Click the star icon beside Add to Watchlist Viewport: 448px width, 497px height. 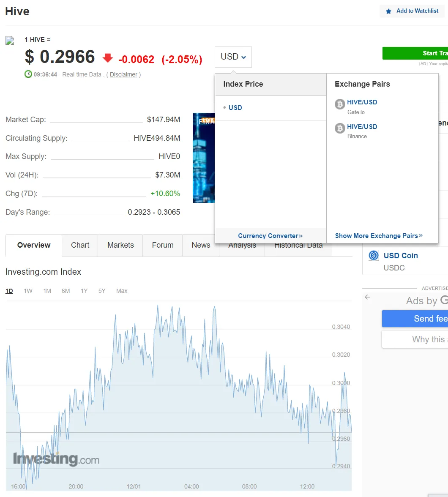coord(388,11)
